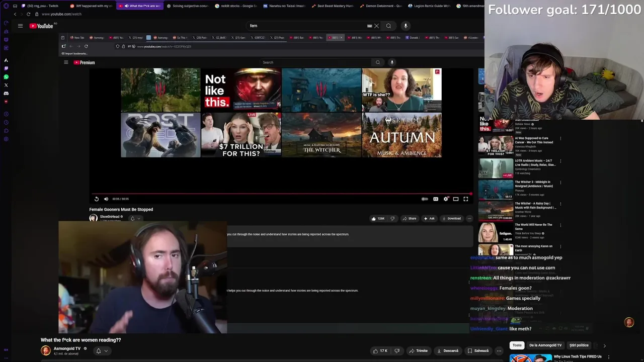The height and width of the screenshot is (362, 644).
Task: Dislike the Female Gooners video
Action: tap(392, 219)
